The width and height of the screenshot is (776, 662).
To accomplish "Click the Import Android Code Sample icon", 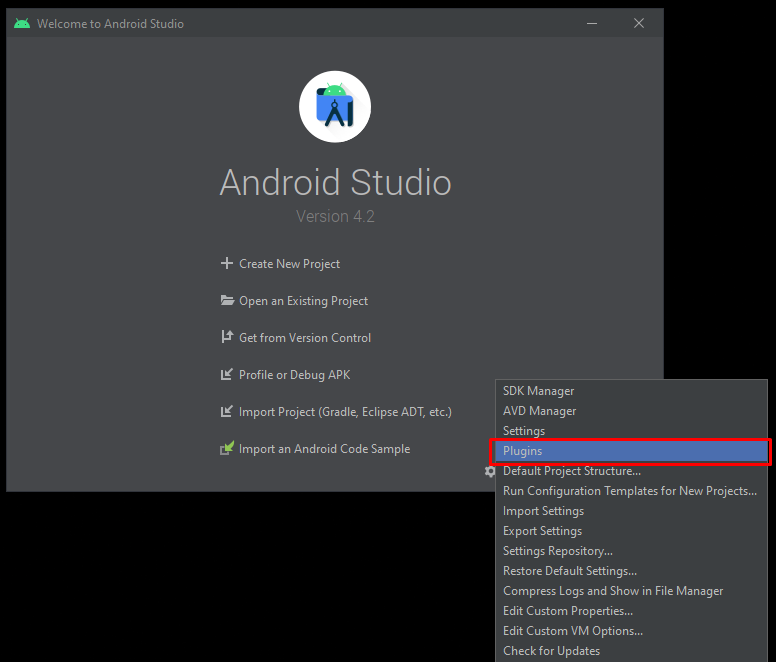I will [227, 448].
